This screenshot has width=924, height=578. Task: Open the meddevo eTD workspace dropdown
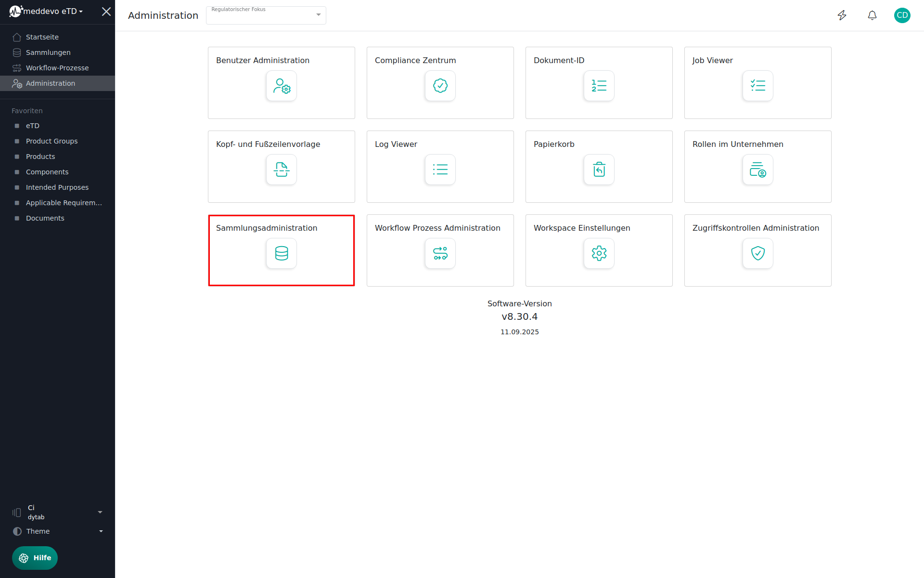click(x=53, y=11)
